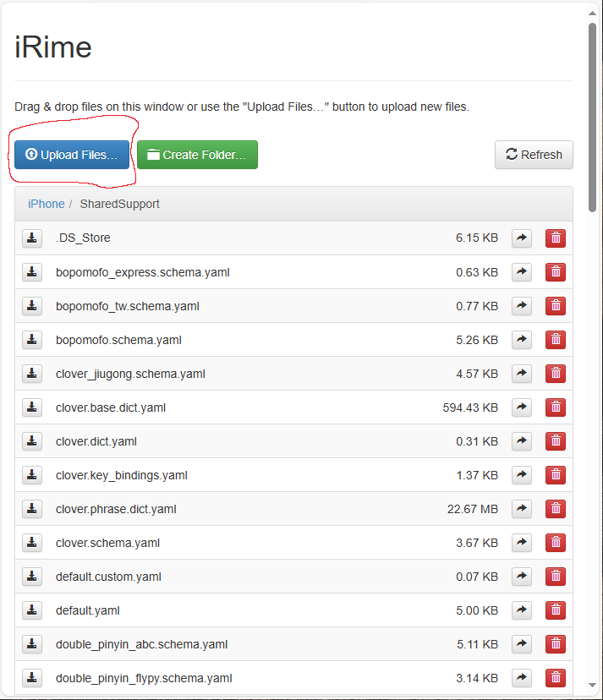Delete clover_jiugong.schema.yaml
The width and height of the screenshot is (603, 700).
[556, 374]
